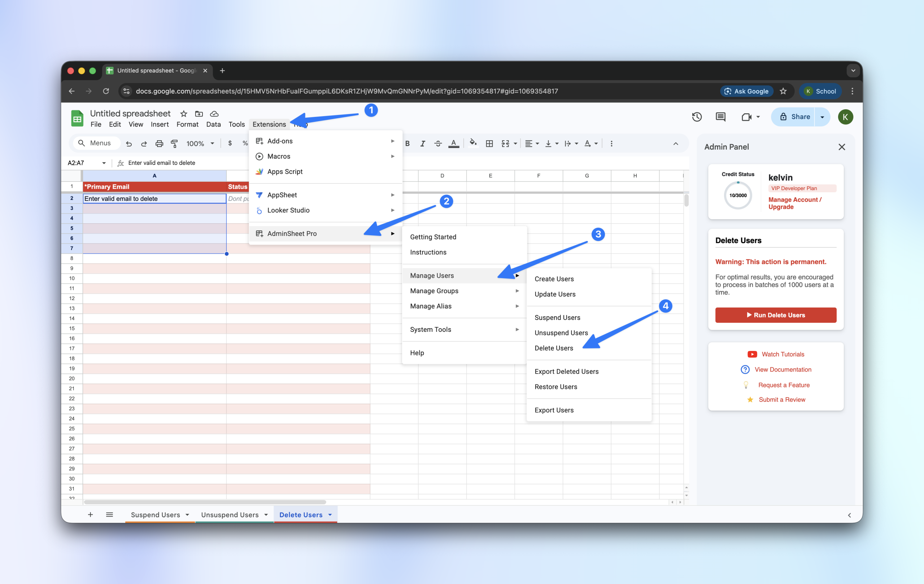Collapse the toolbar with the chevron
The image size is (924, 584).
point(676,144)
